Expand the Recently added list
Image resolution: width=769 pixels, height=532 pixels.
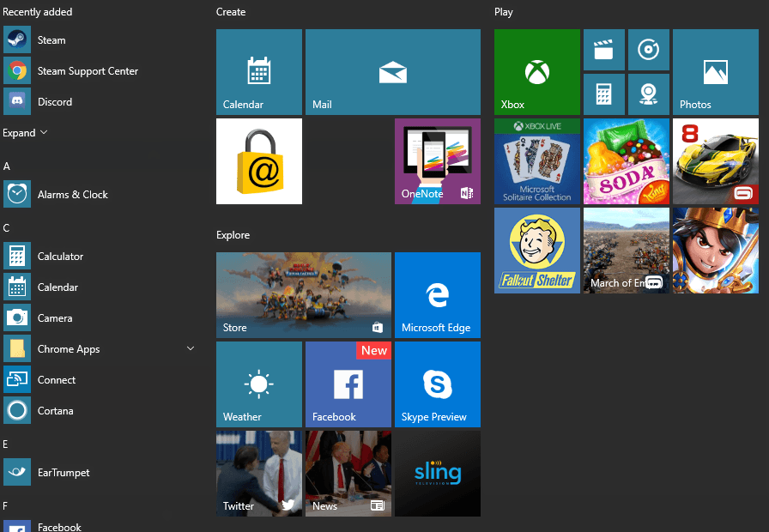25,133
